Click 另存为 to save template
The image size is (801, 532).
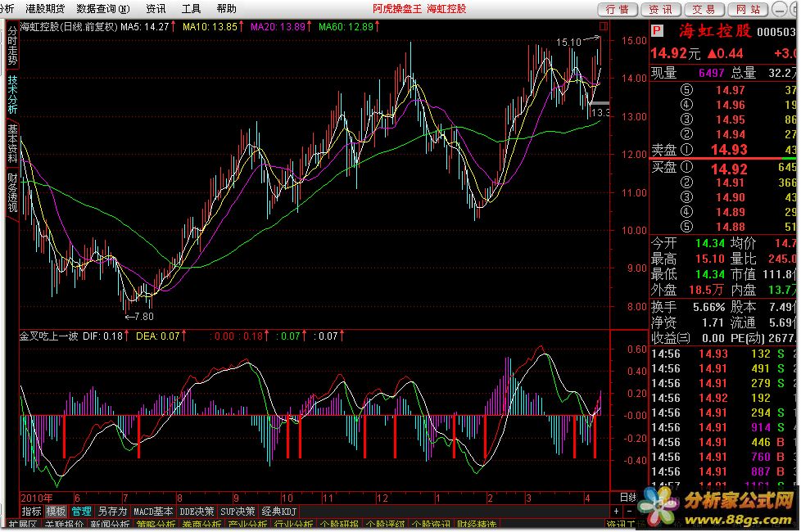point(112,511)
